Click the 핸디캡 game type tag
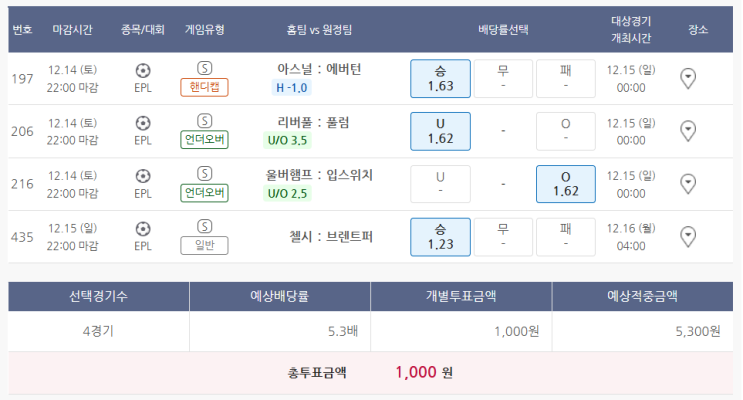The image size is (743, 400). tap(204, 87)
